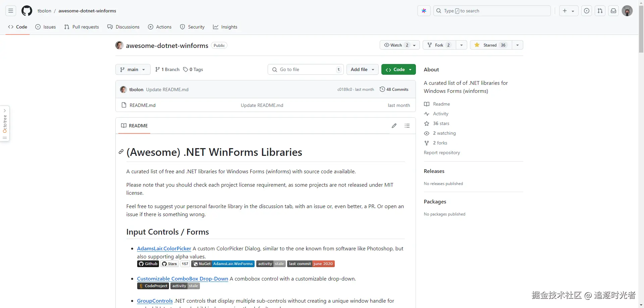This screenshot has width=644, height=308.
Task: Open the GroupControls link
Action: point(155,301)
